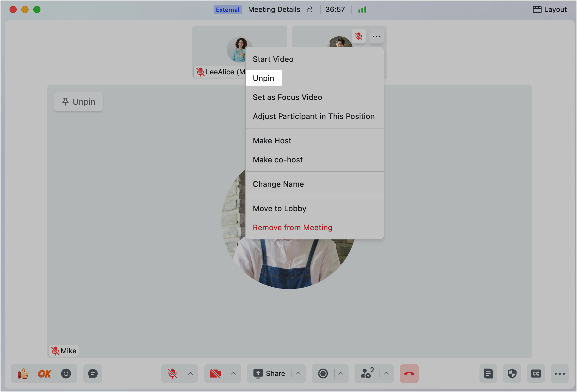Image resolution: width=577 pixels, height=392 pixels.
Task: Choose Adjust Participant in This Position
Action: pos(315,116)
